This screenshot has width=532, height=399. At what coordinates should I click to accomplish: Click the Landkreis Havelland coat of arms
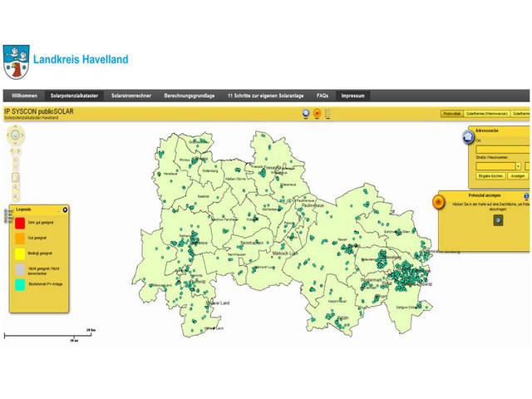pos(17,61)
